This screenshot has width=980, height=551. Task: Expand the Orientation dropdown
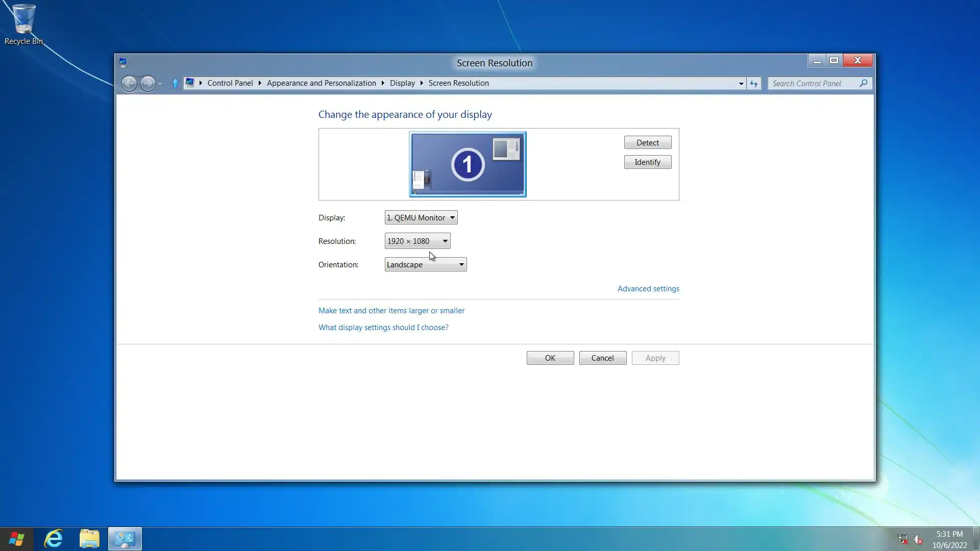(426, 264)
